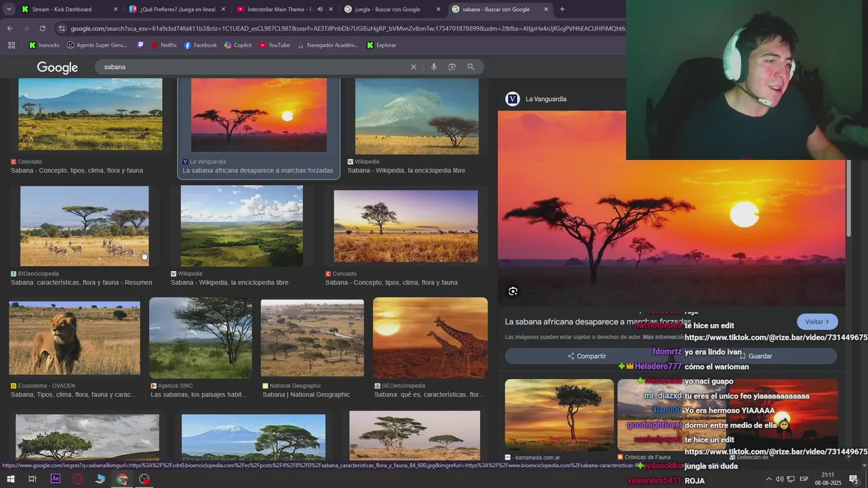Reload the page with the refresh icon

pos(42,28)
